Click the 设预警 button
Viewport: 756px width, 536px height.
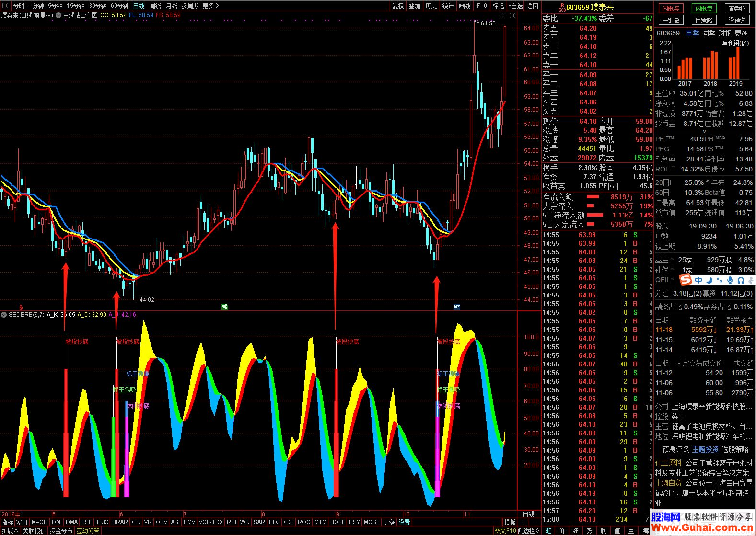[x=737, y=20]
